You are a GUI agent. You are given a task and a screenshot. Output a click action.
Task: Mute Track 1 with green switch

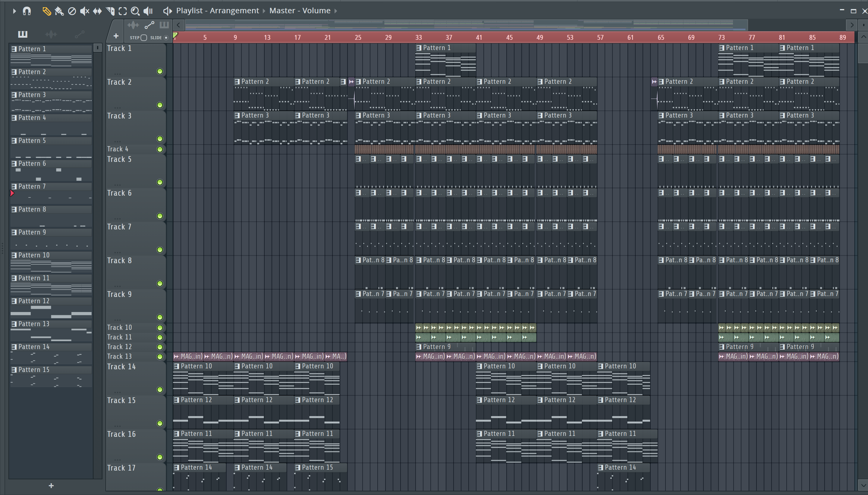[160, 71]
